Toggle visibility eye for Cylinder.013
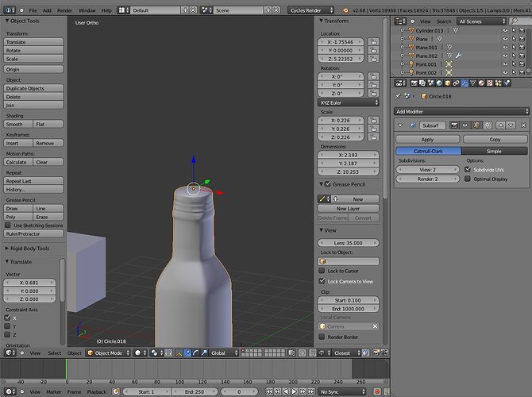Image resolution: width=532 pixels, height=397 pixels. (x=505, y=30)
